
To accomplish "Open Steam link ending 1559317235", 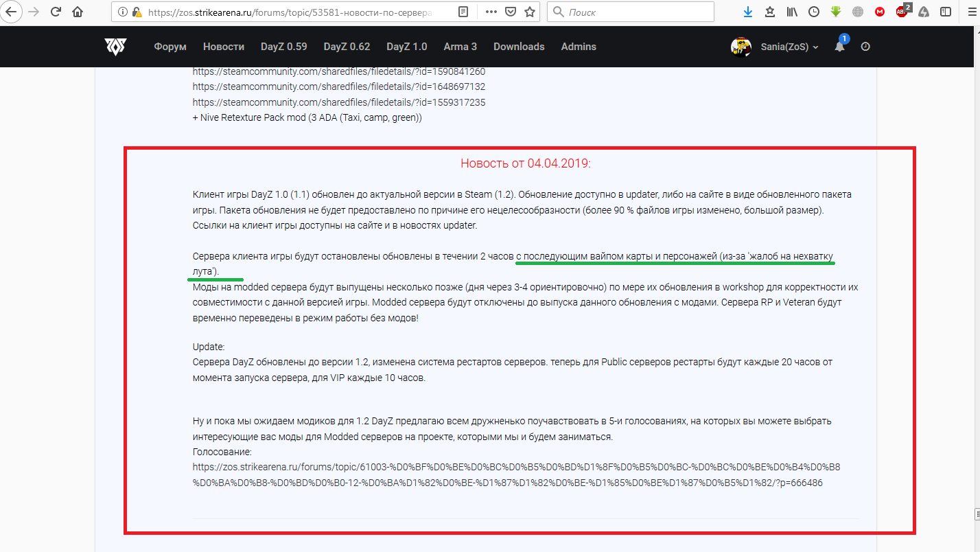I will [x=339, y=102].
